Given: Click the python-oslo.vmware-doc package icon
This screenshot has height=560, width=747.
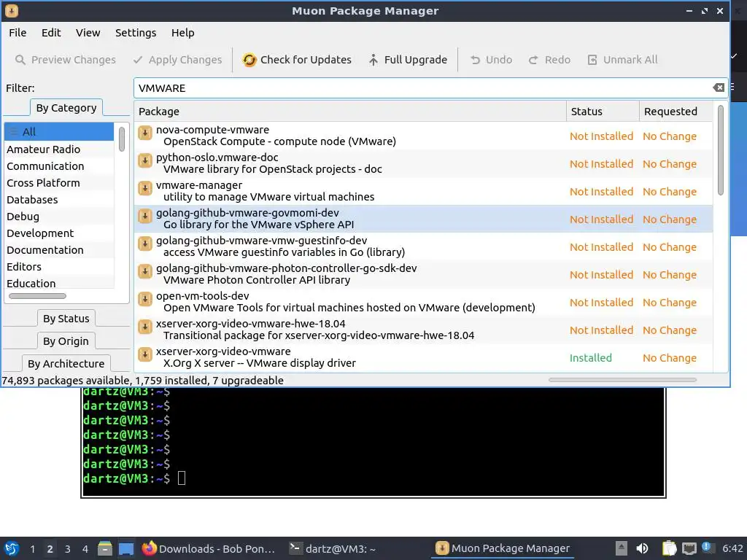Looking at the screenshot, I should click(145, 160).
